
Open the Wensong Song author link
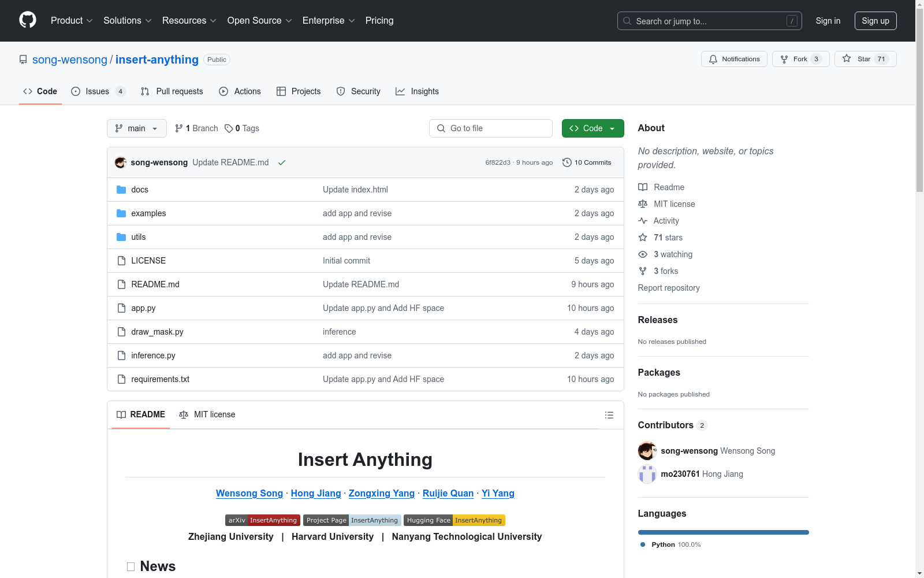click(x=249, y=493)
